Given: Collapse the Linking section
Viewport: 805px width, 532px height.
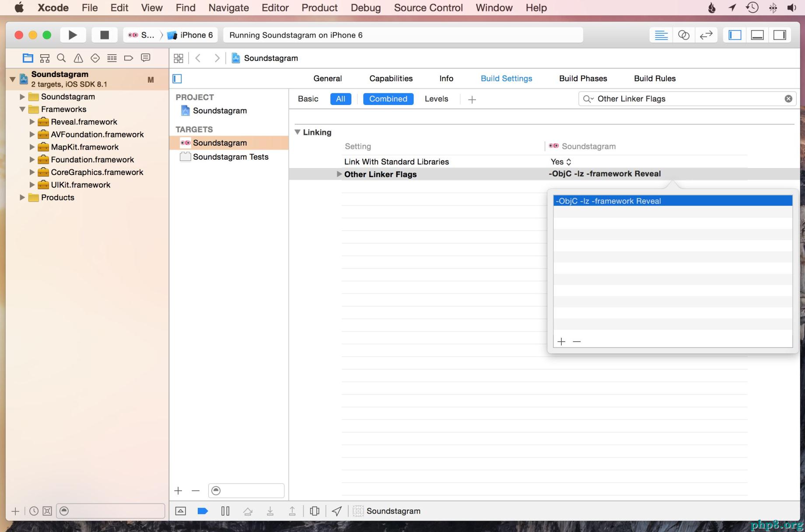Looking at the screenshot, I should [297, 132].
